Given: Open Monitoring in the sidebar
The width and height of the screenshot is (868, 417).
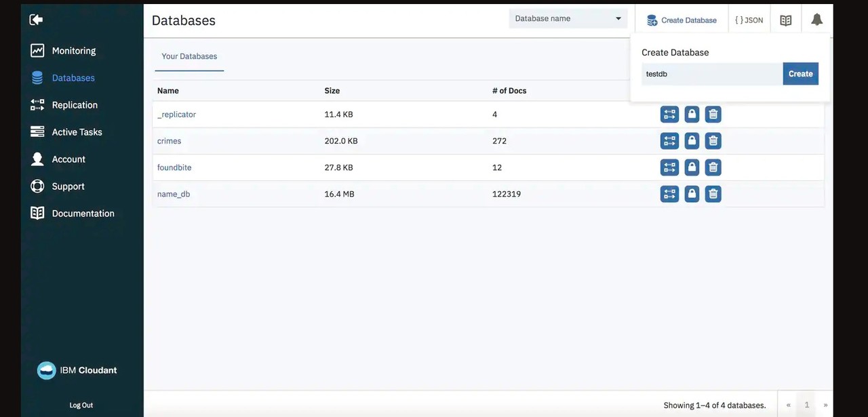Looking at the screenshot, I should pyautogui.click(x=73, y=51).
